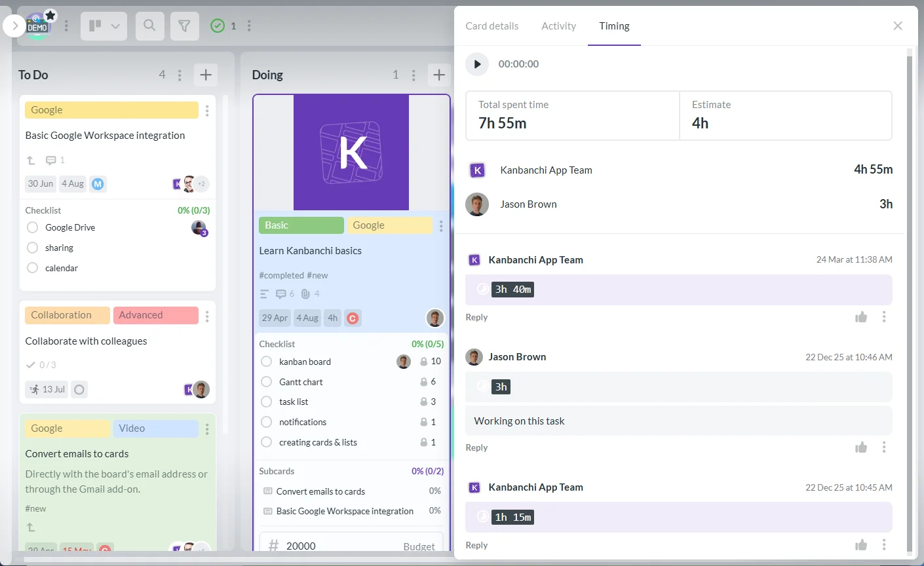Check the kanban board checklist item
The image size is (924, 566).
(x=266, y=362)
